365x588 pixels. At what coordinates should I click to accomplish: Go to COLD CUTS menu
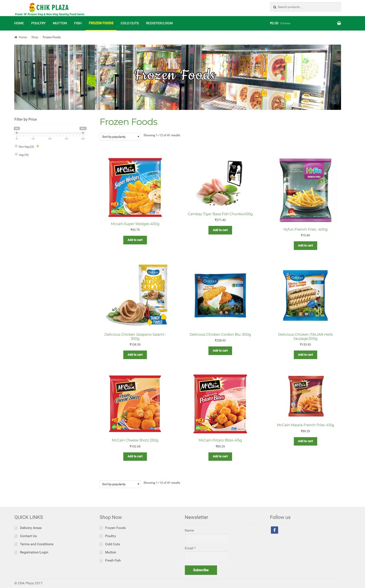(130, 23)
